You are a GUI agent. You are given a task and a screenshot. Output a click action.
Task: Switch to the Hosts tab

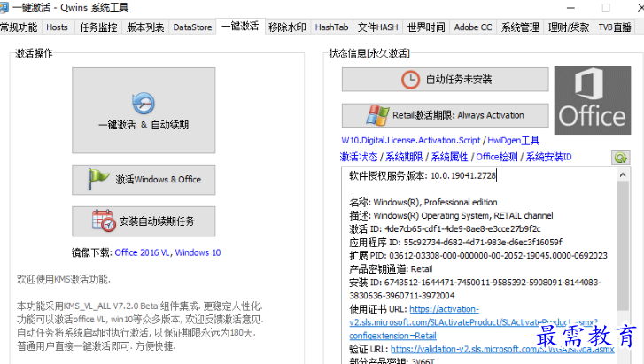click(x=57, y=27)
